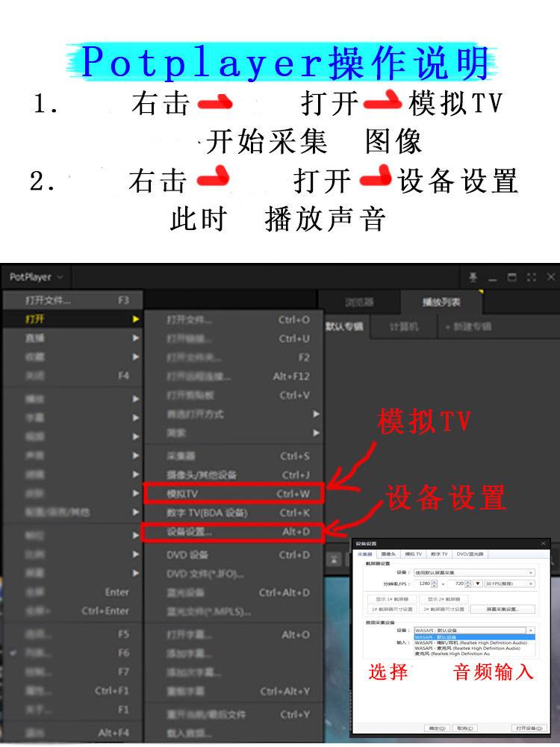The width and height of the screenshot is (560, 747).
Task: Click the pin-on-top icon in title bar
Action: pyautogui.click(x=473, y=277)
